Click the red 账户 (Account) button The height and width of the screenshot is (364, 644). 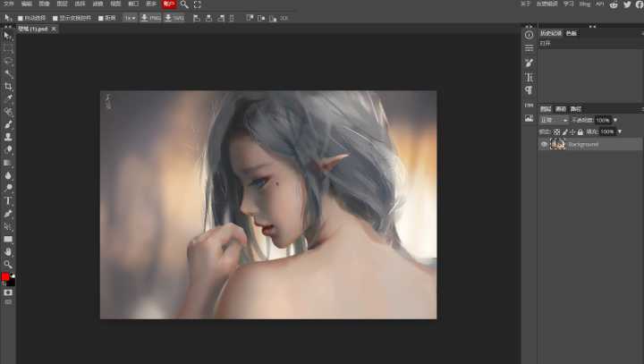[x=168, y=4]
